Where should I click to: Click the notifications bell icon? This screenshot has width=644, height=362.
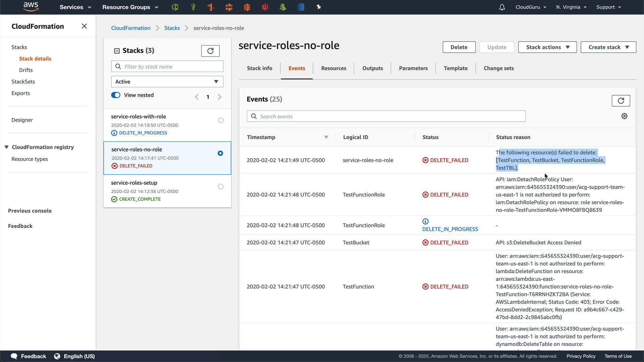[502, 7]
